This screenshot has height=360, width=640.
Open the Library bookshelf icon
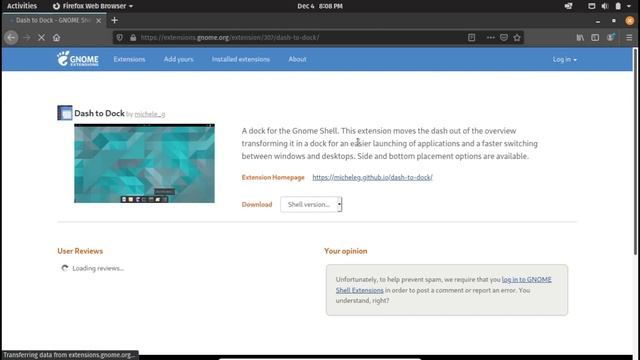(580, 38)
